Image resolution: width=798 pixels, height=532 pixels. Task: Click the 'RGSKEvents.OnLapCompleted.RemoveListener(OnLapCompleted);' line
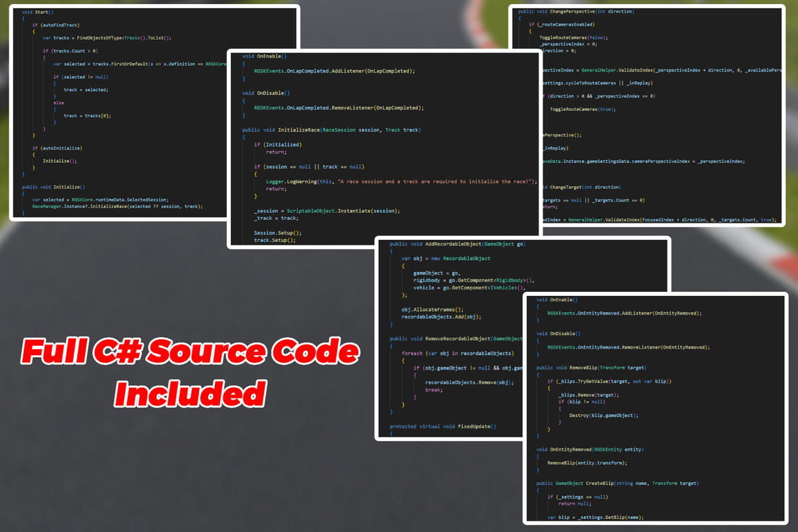(x=339, y=107)
